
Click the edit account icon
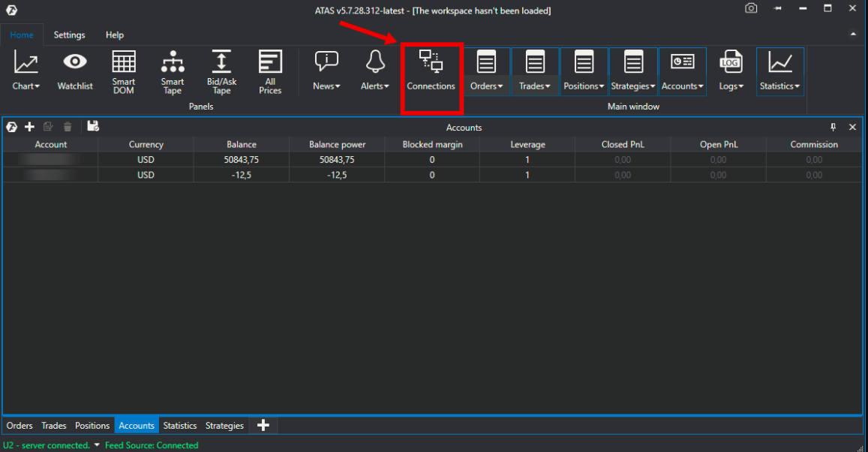click(x=48, y=127)
